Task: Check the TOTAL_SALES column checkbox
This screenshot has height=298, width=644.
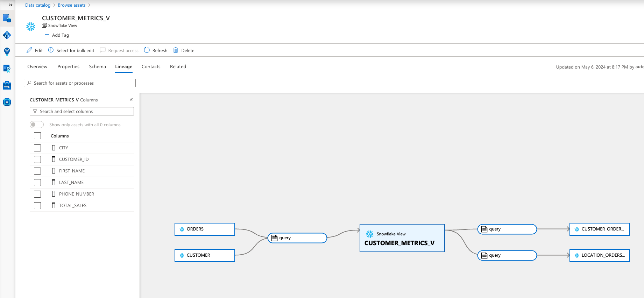Action: pyautogui.click(x=37, y=206)
